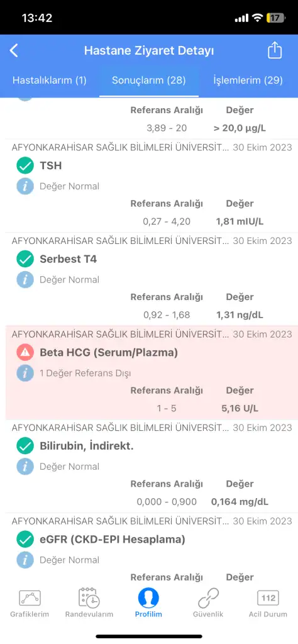Tap info icon under Serbest T4
This screenshot has width=298, height=644.
[25, 280]
